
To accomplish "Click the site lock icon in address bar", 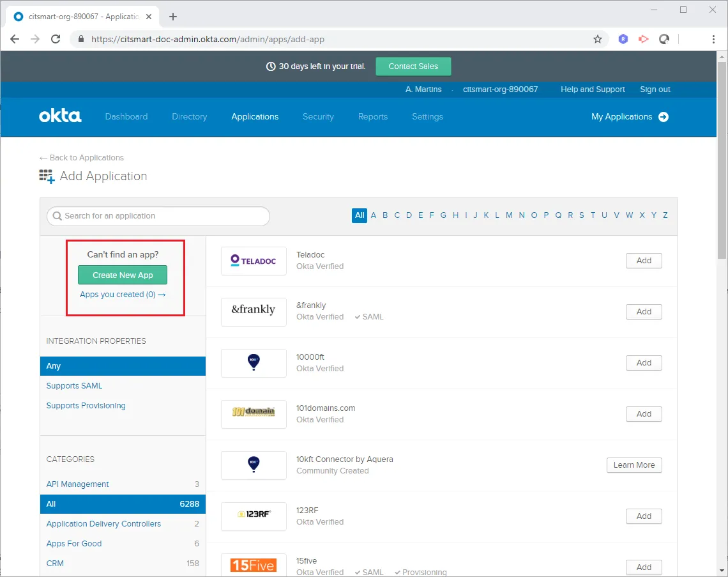I will point(81,39).
